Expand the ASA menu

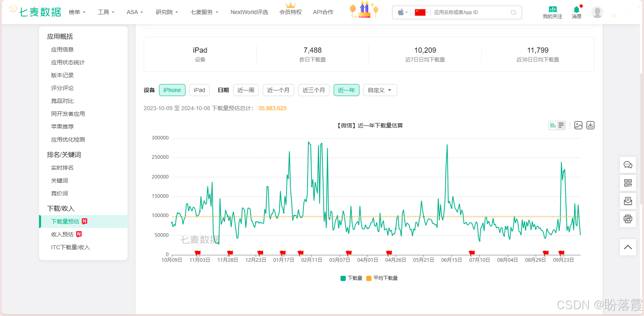tap(135, 12)
